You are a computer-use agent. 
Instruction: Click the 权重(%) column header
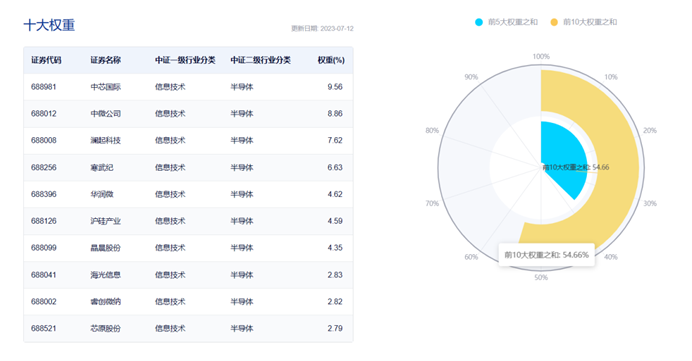(331, 60)
